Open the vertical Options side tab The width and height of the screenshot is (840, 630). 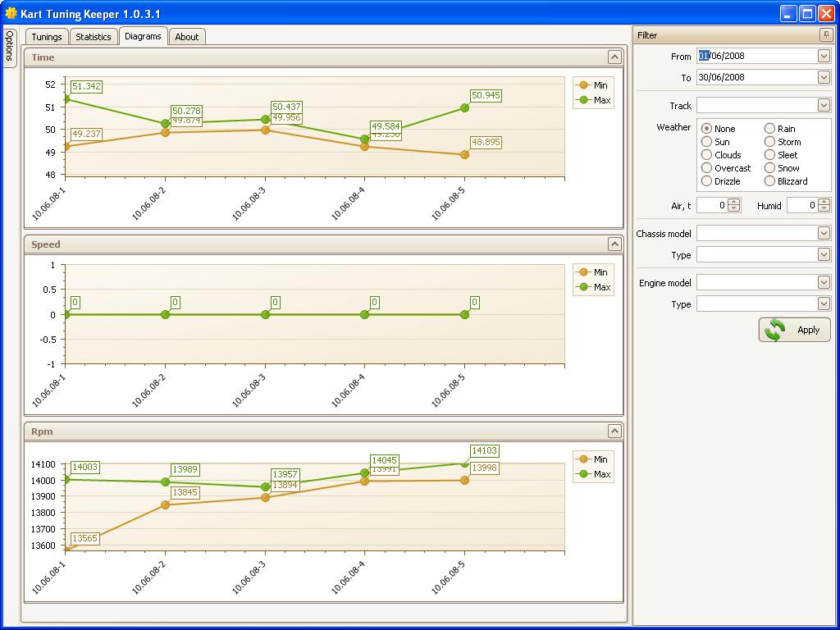pyautogui.click(x=9, y=48)
